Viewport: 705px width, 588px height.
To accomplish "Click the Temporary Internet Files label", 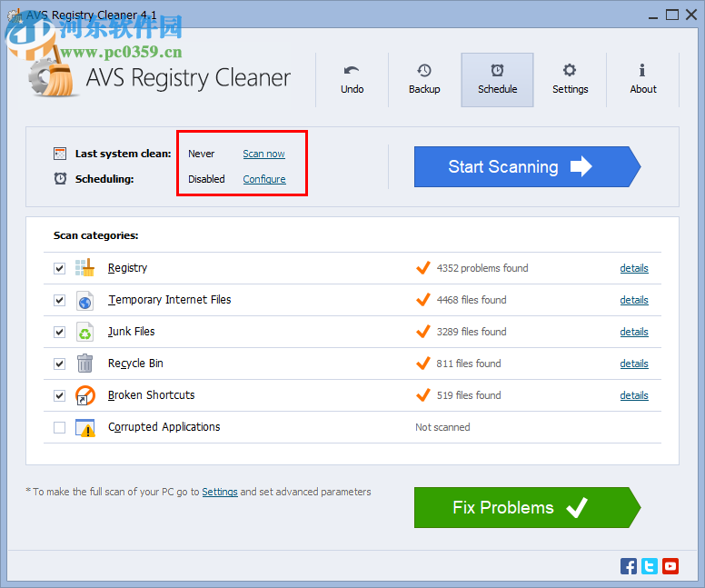I will [170, 300].
